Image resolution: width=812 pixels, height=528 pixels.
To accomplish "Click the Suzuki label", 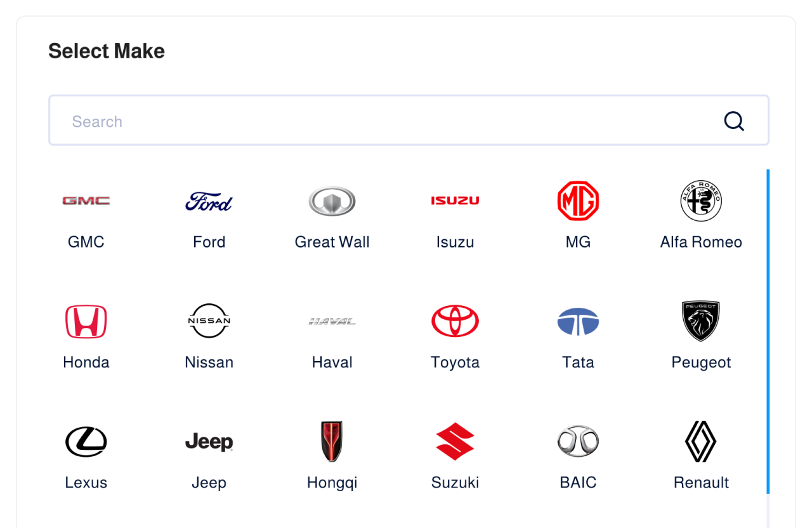I will click(x=455, y=482).
